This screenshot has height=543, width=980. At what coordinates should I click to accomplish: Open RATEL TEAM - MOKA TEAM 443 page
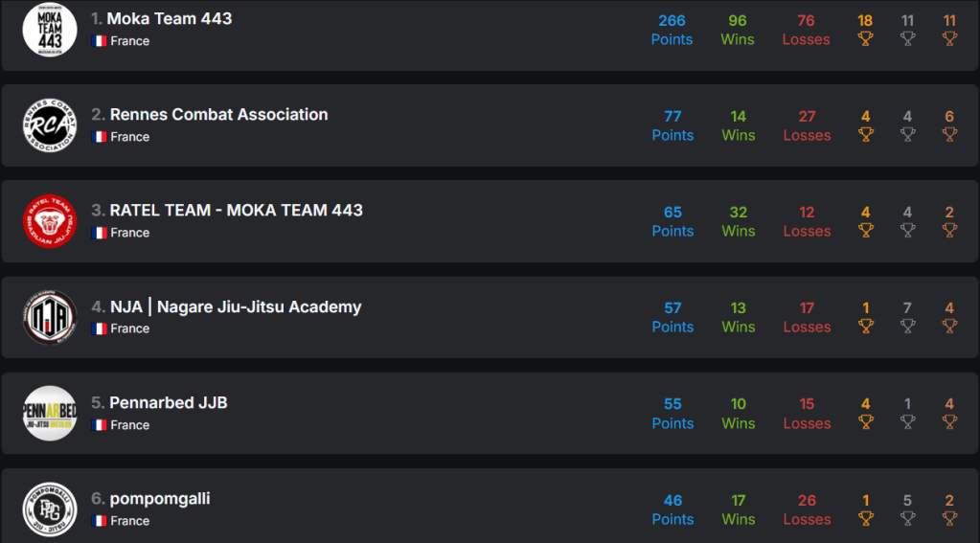pos(236,210)
